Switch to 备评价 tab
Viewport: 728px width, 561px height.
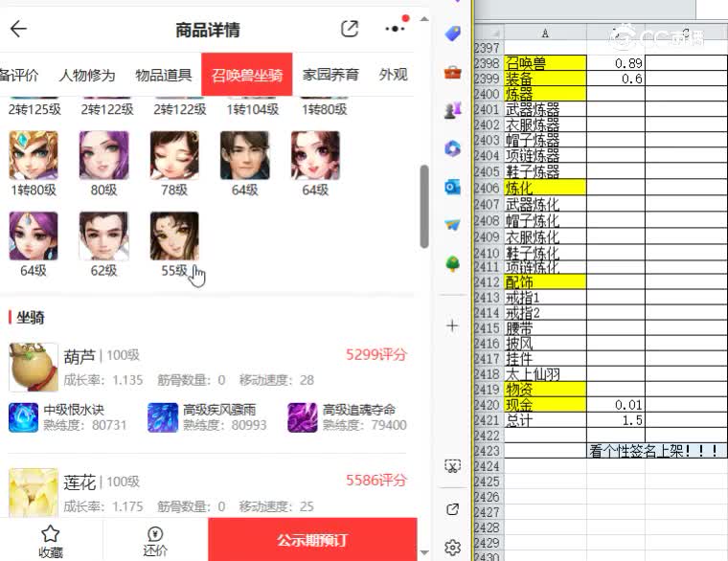point(19,75)
